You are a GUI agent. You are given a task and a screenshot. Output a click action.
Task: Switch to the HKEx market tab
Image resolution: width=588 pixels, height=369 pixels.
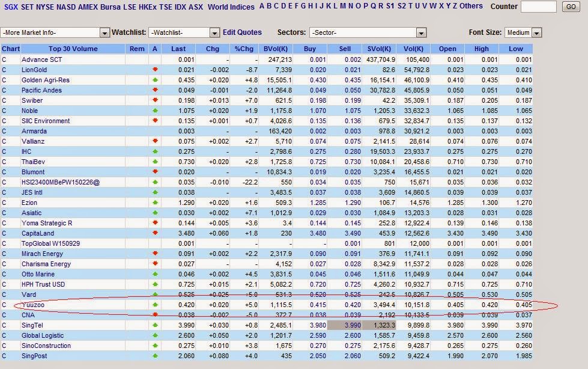coord(147,7)
